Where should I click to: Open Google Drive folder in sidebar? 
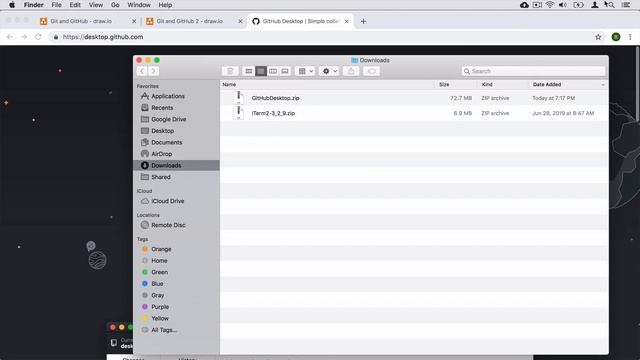(x=169, y=119)
